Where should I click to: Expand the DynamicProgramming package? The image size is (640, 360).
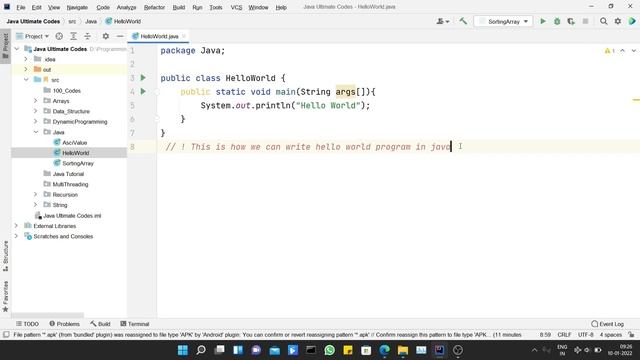(36, 122)
